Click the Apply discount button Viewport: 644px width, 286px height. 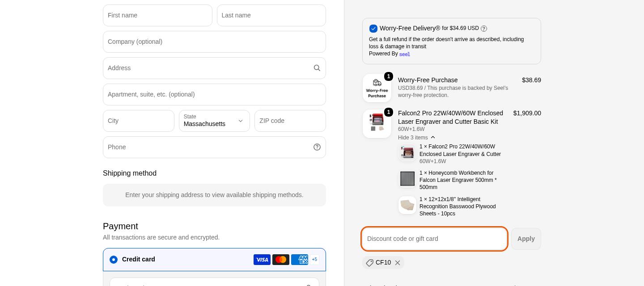coord(526,239)
